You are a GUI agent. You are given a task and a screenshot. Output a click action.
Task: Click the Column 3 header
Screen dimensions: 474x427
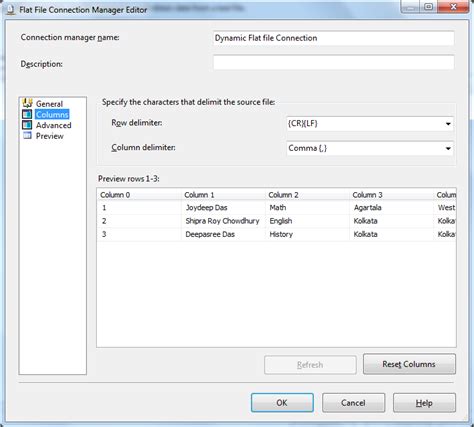[392, 195]
